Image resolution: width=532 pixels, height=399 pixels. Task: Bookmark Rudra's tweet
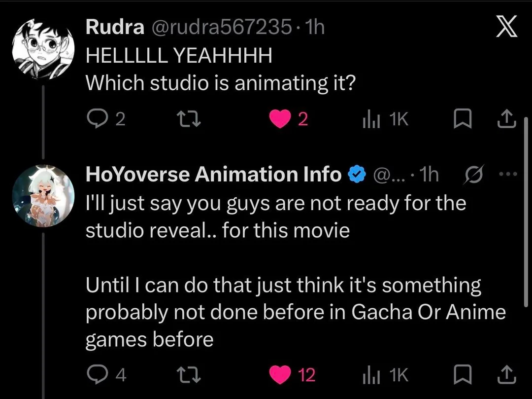(x=463, y=119)
